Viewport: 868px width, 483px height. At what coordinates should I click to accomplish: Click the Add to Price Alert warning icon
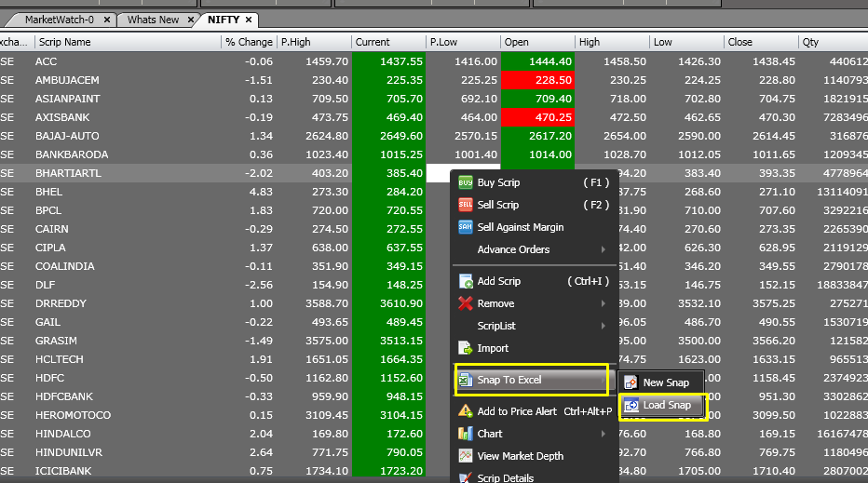(466, 411)
